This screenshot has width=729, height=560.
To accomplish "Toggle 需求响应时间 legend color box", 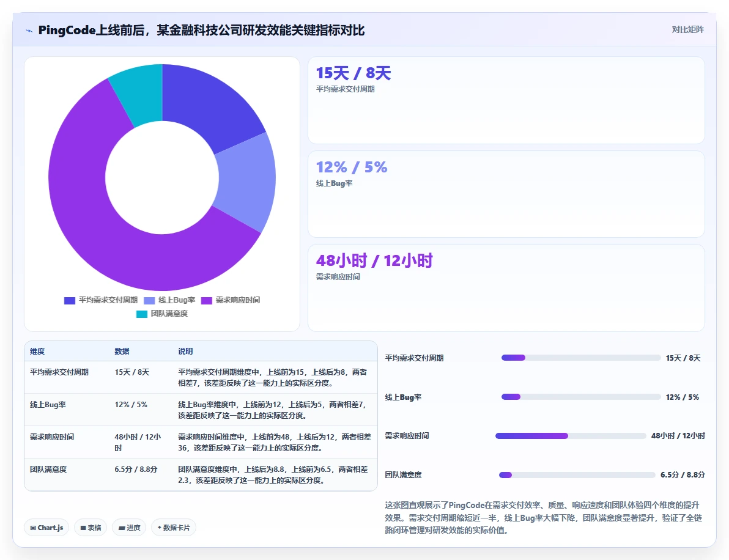I will pyautogui.click(x=207, y=301).
